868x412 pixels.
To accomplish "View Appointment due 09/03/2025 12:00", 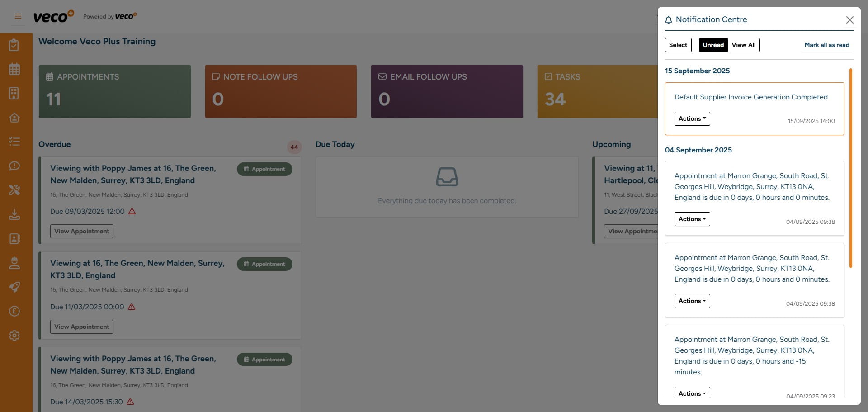I will click(81, 231).
